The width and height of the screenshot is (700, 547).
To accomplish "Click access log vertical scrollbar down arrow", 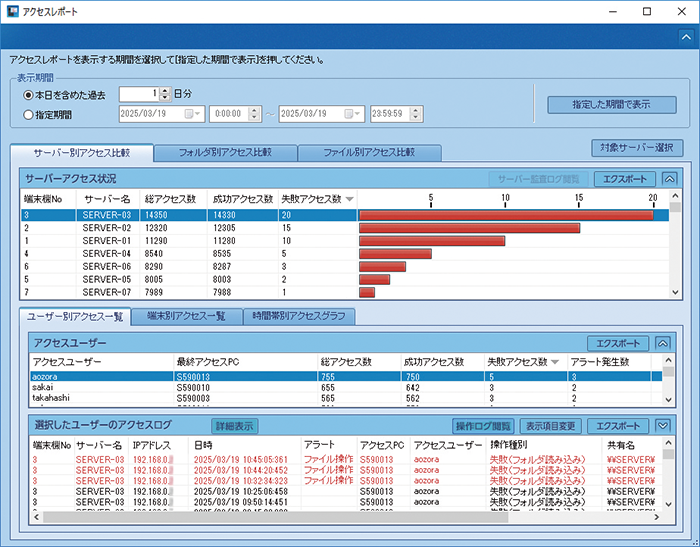I will click(668, 505).
